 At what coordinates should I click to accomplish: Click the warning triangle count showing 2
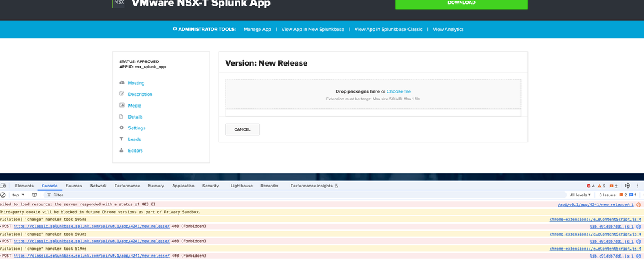[x=601, y=186]
